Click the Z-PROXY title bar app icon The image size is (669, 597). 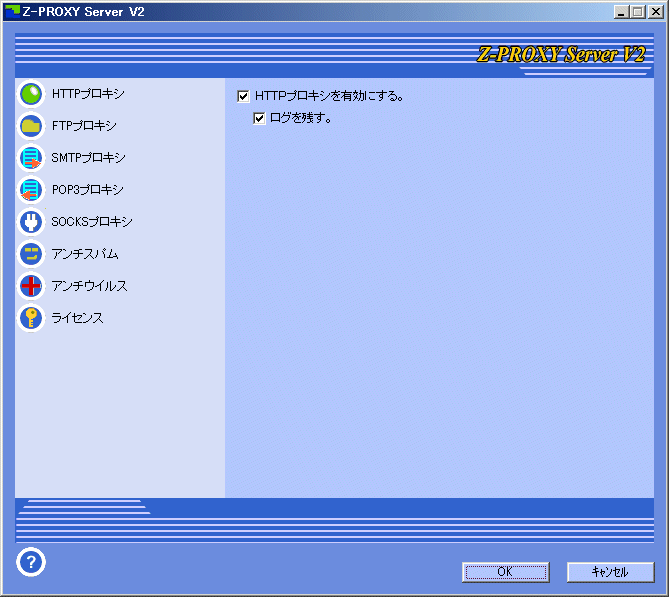tap(12, 12)
